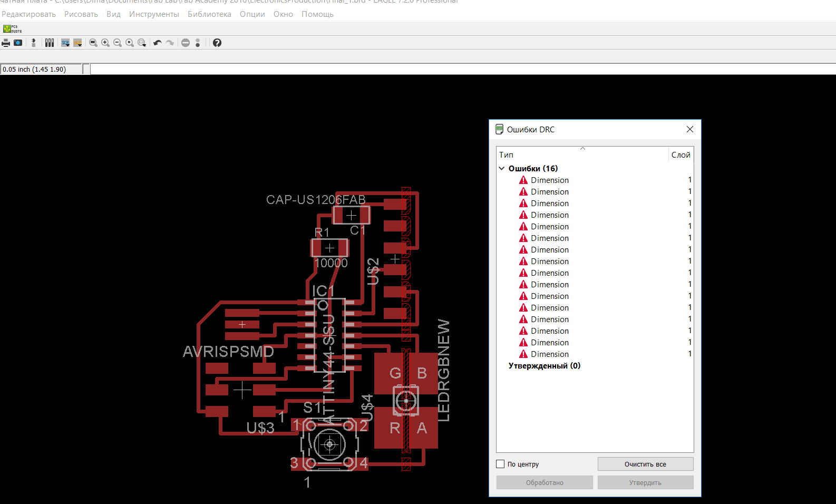Viewport: 836px width, 504px height.
Task: Select the first Dimension error entry
Action: tap(549, 180)
